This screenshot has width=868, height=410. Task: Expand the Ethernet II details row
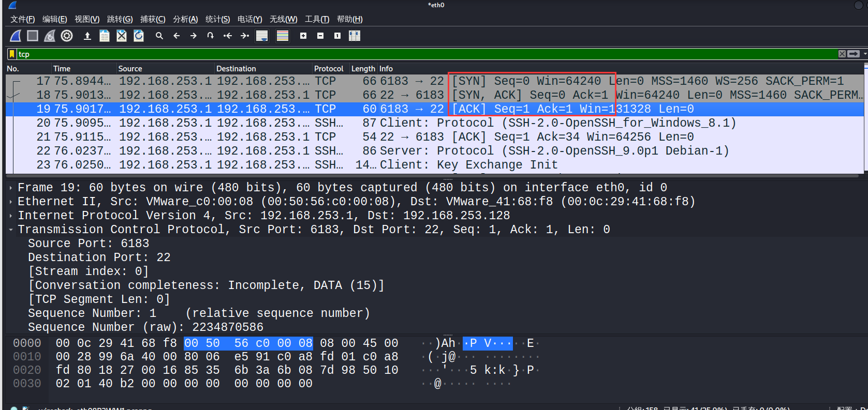[x=11, y=202]
